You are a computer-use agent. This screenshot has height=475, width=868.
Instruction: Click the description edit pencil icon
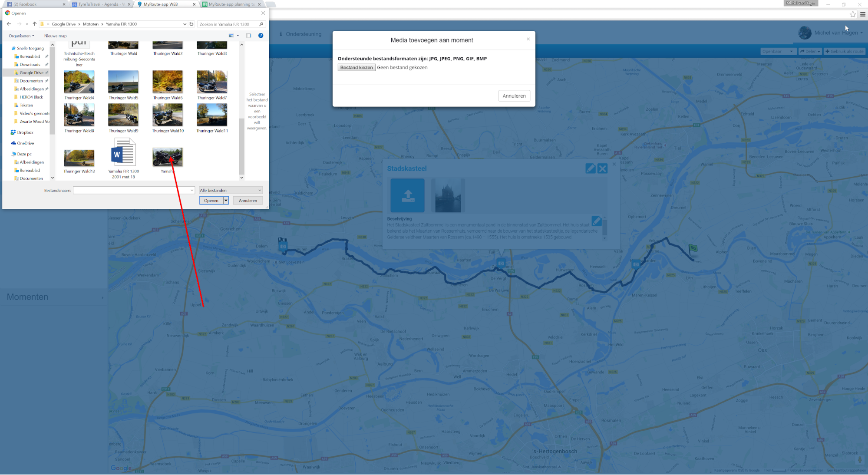pos(596,221)
